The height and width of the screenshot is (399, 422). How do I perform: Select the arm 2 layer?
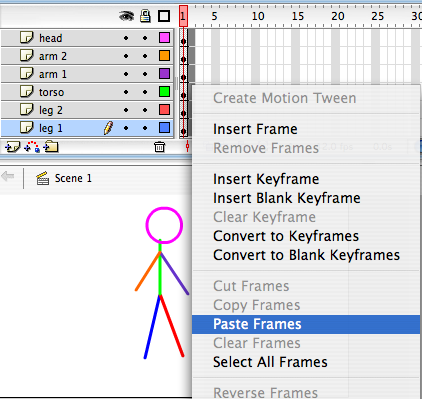(87, 56)
